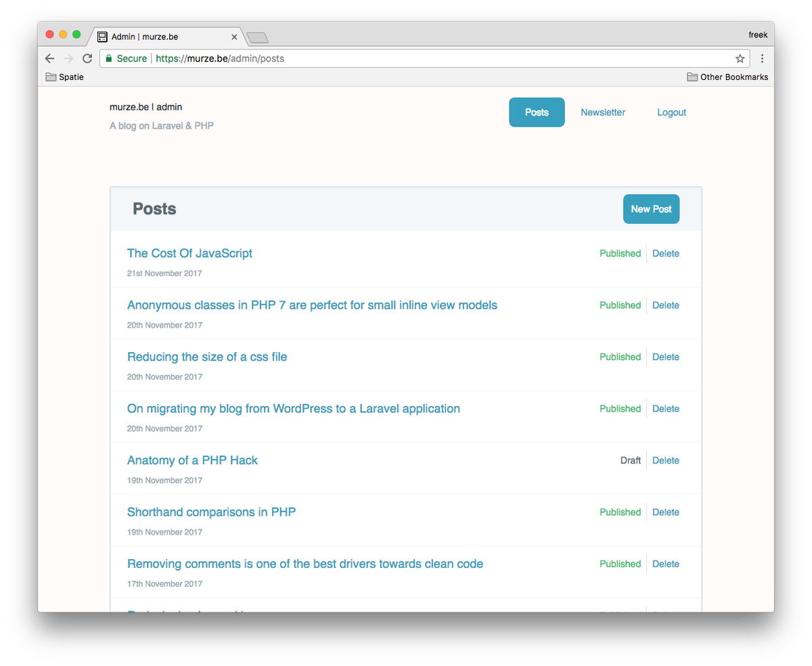
Task: Delete Reducing the size of a css file
Action: click(x=666, y=357)
